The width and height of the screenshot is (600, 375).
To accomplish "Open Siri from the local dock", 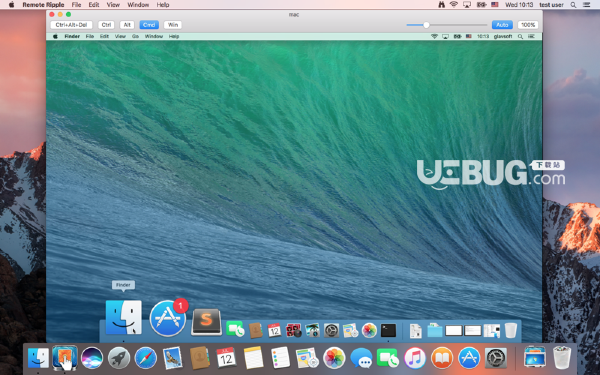I will coord(92,358).
